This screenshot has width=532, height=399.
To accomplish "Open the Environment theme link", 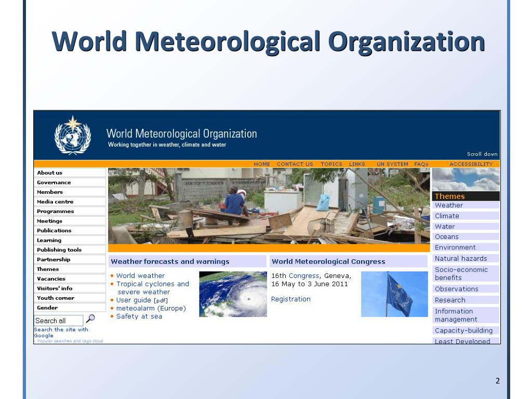I will [465, 247].
